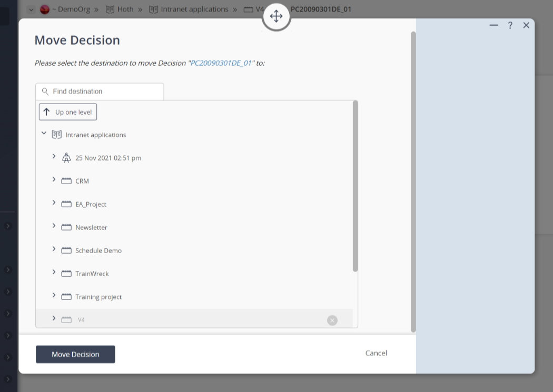Image resolution: width=553 pixels, height=392 pixels.
Task: Click the TrainWreck folder icon
Action: pyautogui.click(x=66, y=274)
